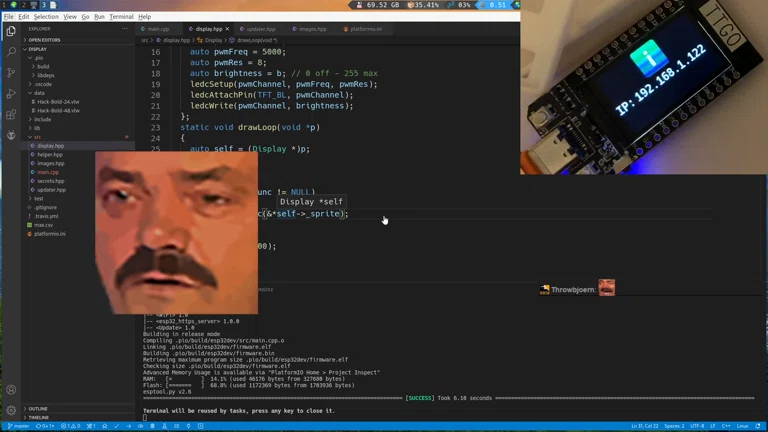
Task: Open the View menu
Action: 70,17
